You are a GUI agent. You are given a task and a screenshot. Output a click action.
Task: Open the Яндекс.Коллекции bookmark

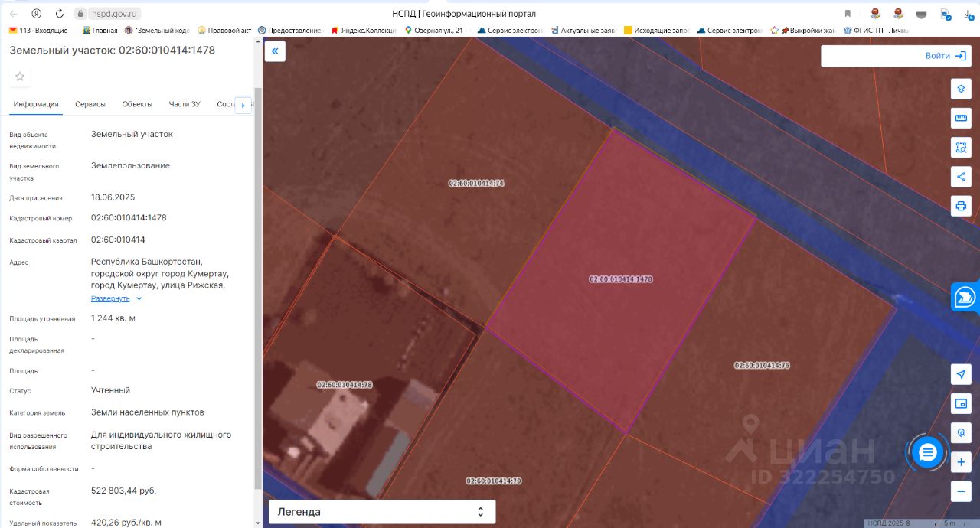pyautogui.click(x=364, y=31)
